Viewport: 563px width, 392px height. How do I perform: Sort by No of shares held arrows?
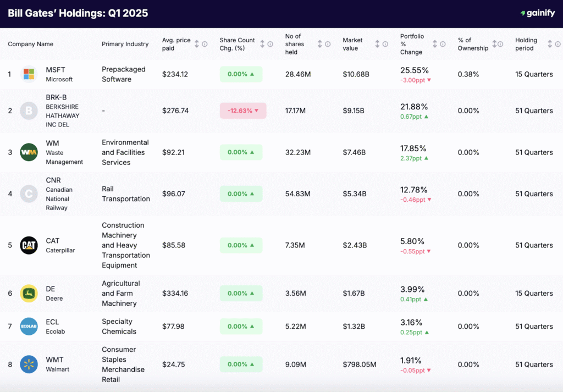320,44
